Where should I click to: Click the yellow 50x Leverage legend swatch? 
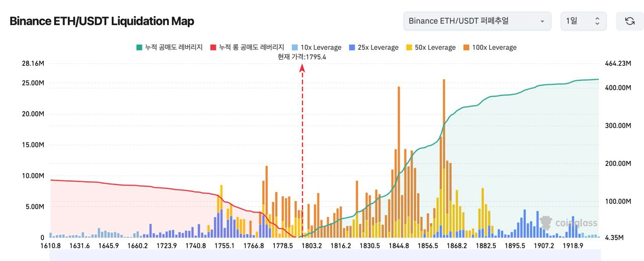409,47
